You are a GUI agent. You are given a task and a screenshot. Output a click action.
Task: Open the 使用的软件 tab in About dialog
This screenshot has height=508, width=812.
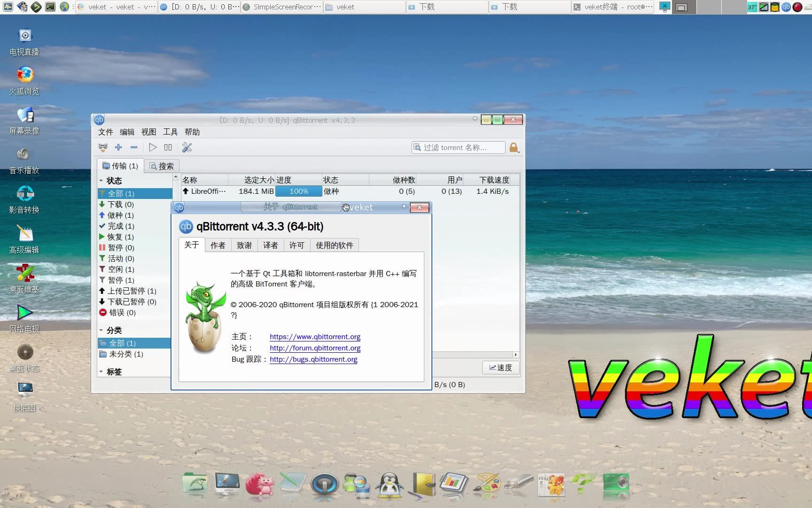(x=334, y=246)
